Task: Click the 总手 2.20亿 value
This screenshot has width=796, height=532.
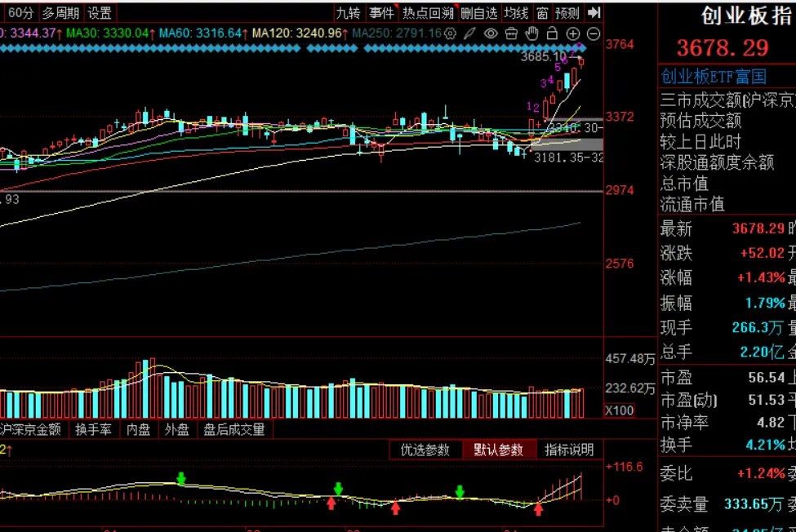Action: [762, 352]
